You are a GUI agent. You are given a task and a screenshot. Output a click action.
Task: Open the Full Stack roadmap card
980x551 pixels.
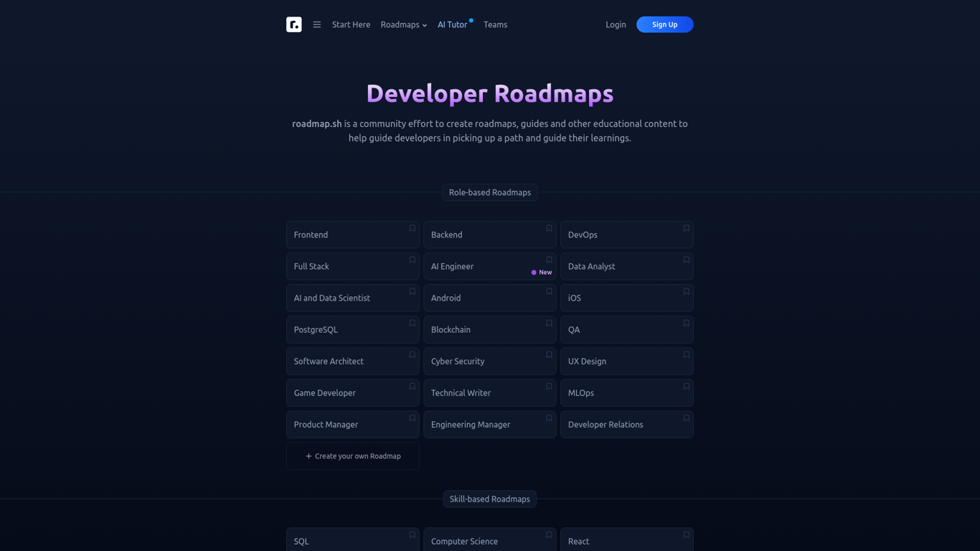[x=353, y=266]
